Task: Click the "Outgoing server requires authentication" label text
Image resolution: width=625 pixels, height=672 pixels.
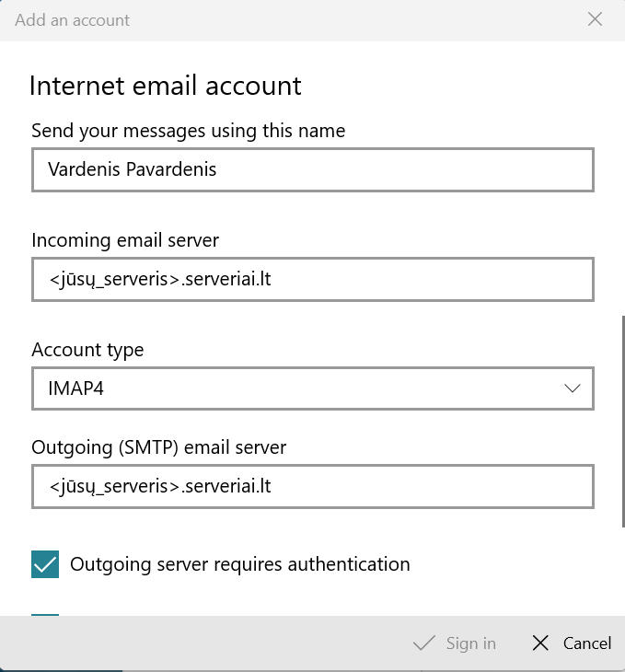Action: tap(239, 563)
